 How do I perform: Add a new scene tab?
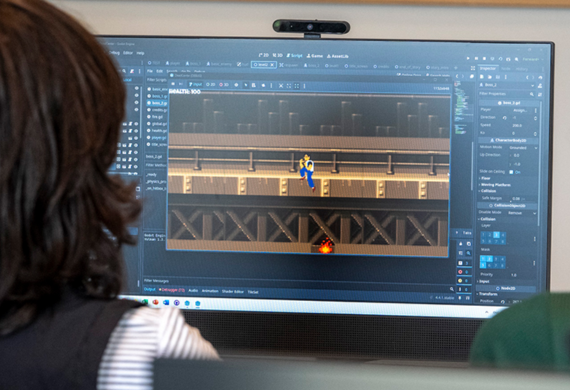tap(457, 68)
